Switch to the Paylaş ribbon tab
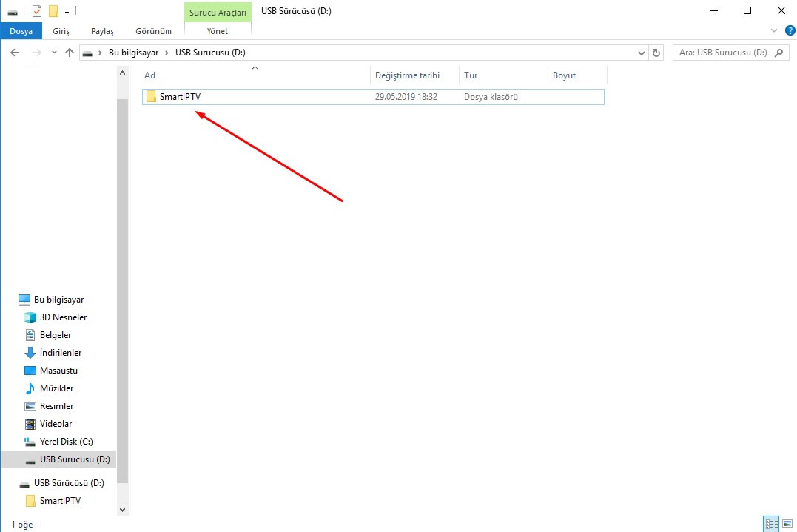The height and width of the screenshot is (532, 797). pos(102,31)
